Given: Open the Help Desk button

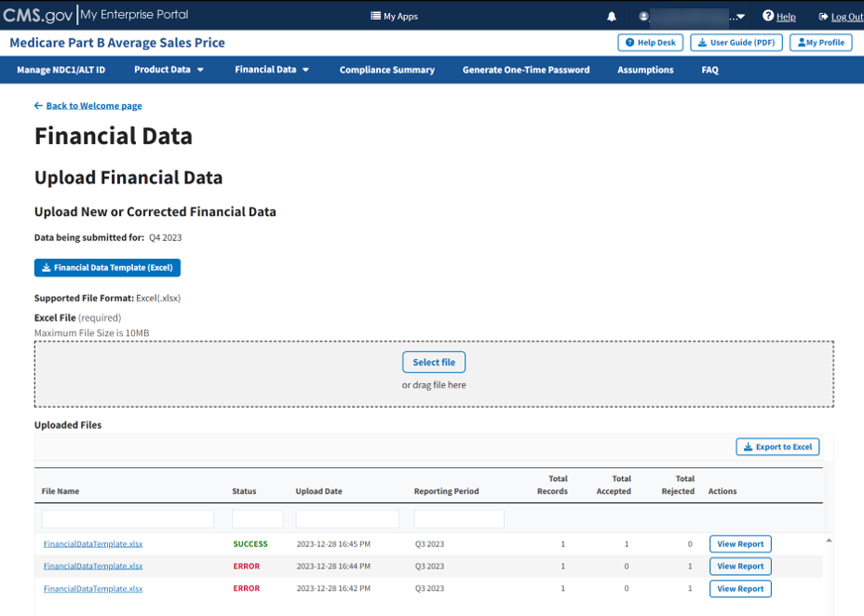Looking at the screenshot, I should click(x=650, y=43).
